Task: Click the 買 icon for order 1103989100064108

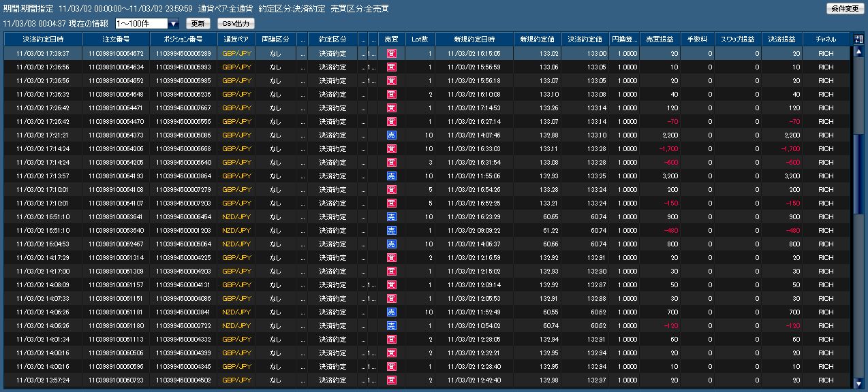Action: pos(391,189)
